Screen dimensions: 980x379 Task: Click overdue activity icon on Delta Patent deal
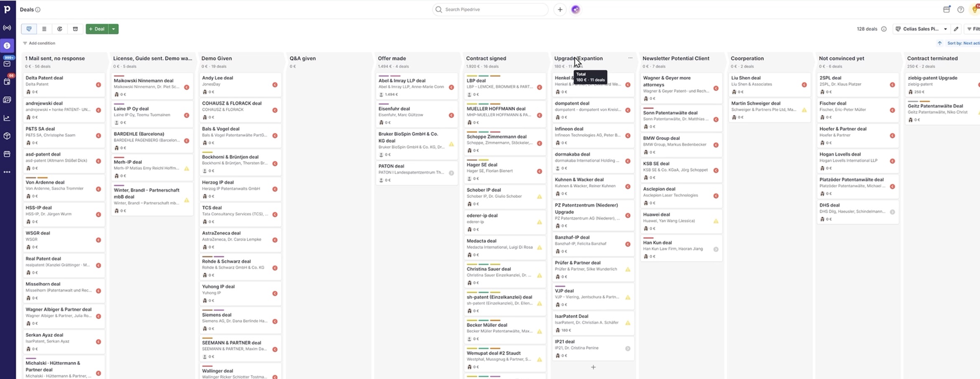click(x=98, y=85)
